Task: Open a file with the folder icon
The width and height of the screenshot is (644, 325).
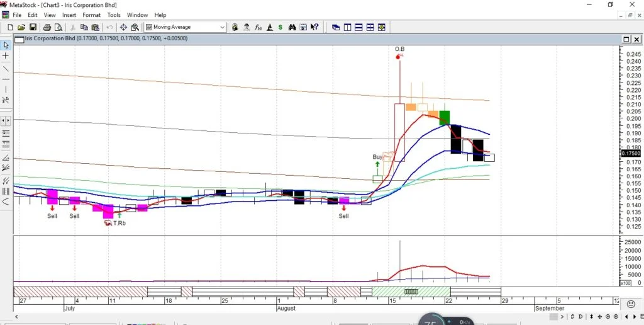Action: coord(21,27)
